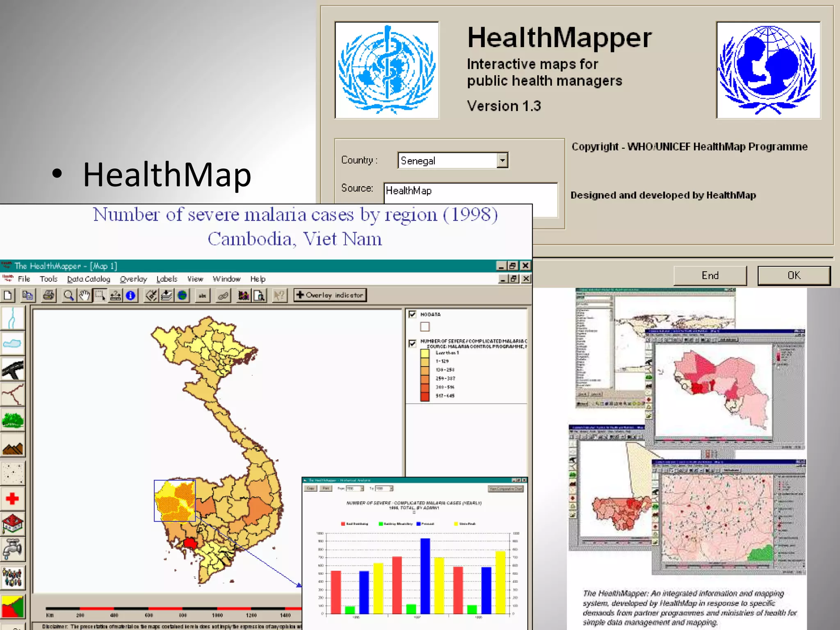The height and width of the screenshot is (630, 840).
Task: Click the blue highlighted rectangle on Cambodia map
Action: [x=175, y=500]
